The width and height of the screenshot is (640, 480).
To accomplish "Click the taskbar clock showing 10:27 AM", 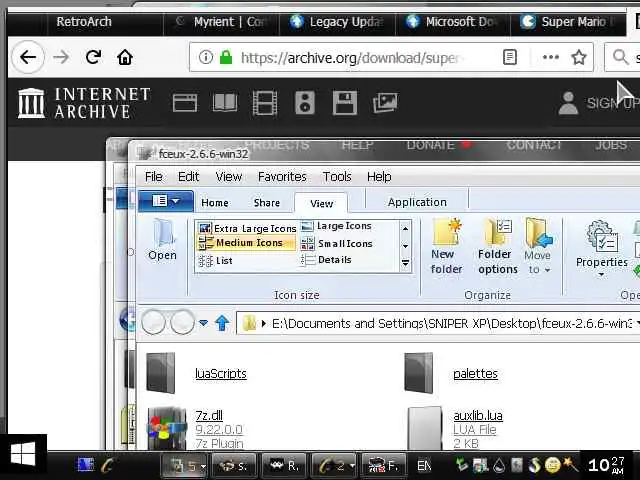I will [607, 465].
